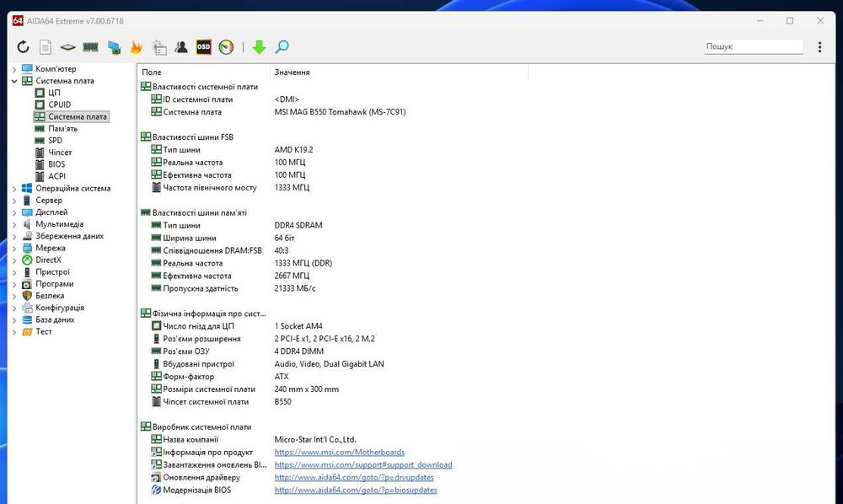Select the ACPI tree item
843x504 pixels.
(57, 176)
